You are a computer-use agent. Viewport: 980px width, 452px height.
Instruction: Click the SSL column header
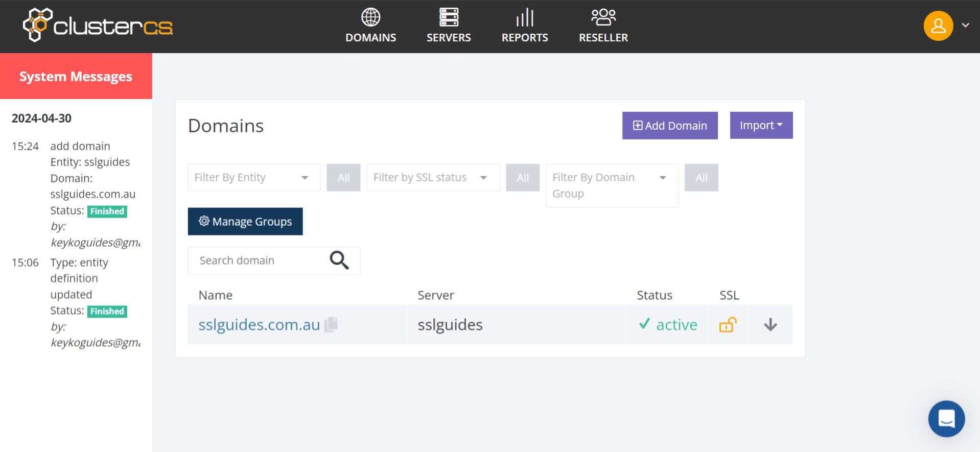(x=729, y=295)
